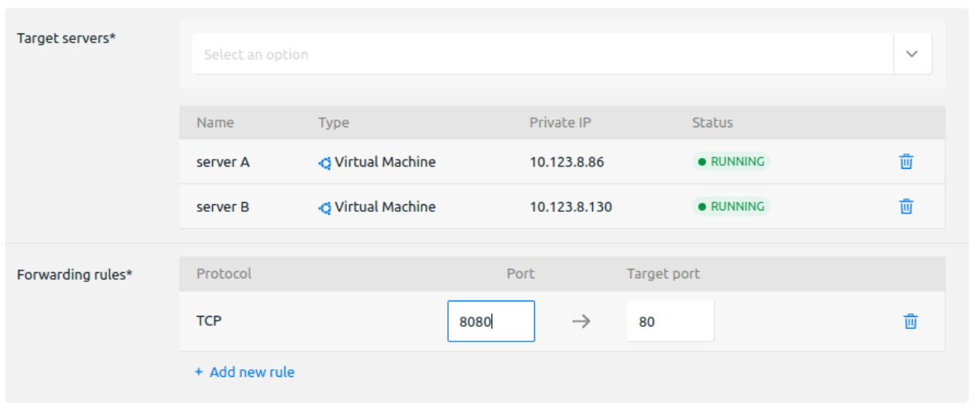Expand the Target servers dropdown chevron
This screenshot has height=420, width=980.
point(912,54)
